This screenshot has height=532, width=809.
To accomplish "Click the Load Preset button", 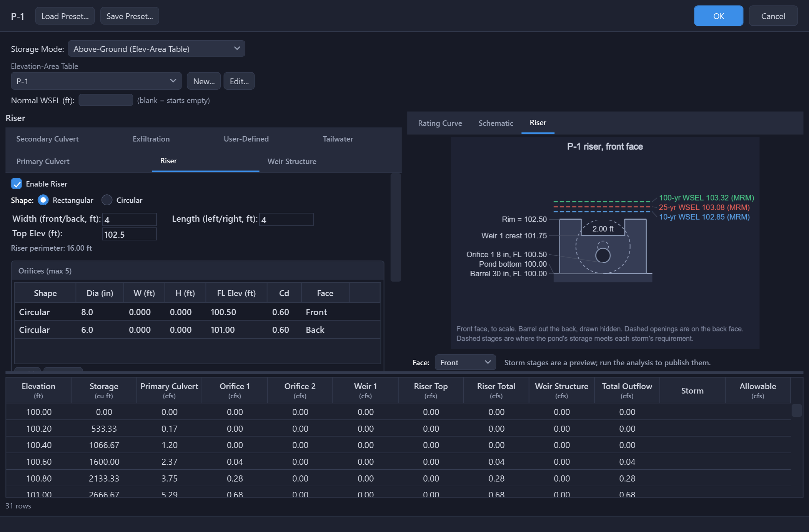I will tap(65, 16).
